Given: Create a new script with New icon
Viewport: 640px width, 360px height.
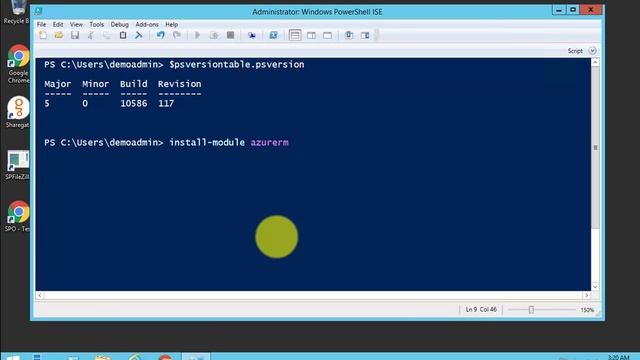Looking at the screenshot, I should click(x=43, y=36).
